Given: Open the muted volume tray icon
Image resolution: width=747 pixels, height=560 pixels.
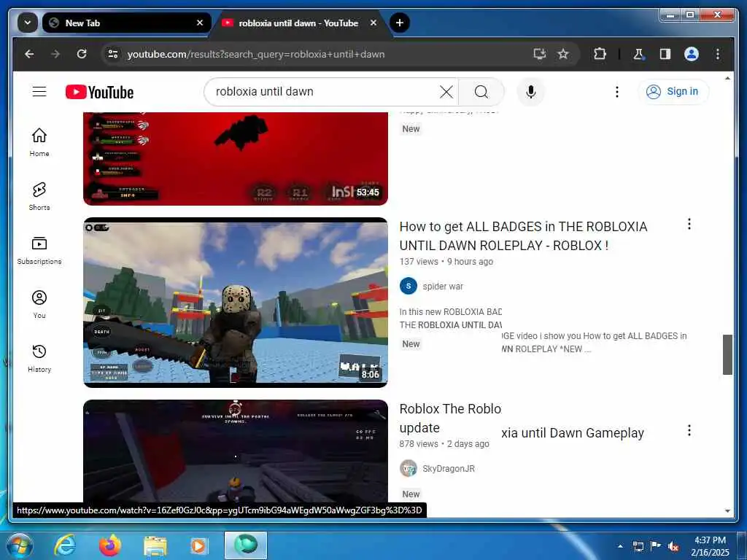Looking at the screenshot, I should pos(673,546).
